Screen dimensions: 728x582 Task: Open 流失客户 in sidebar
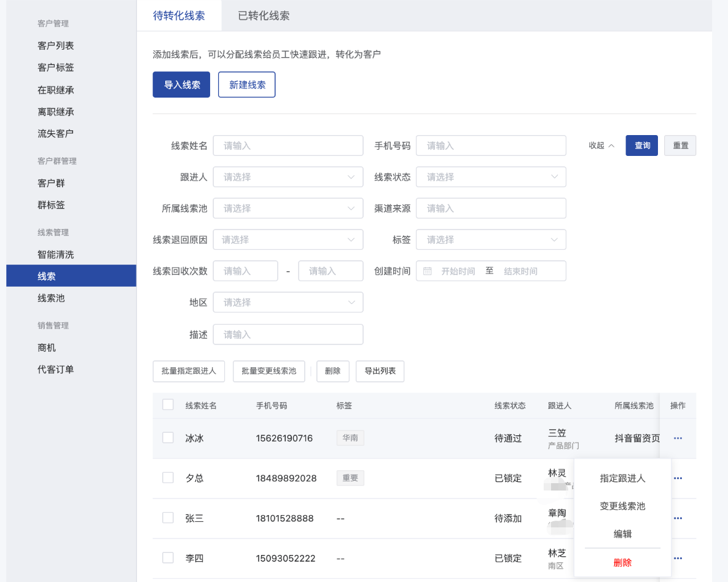pos(56,134)
